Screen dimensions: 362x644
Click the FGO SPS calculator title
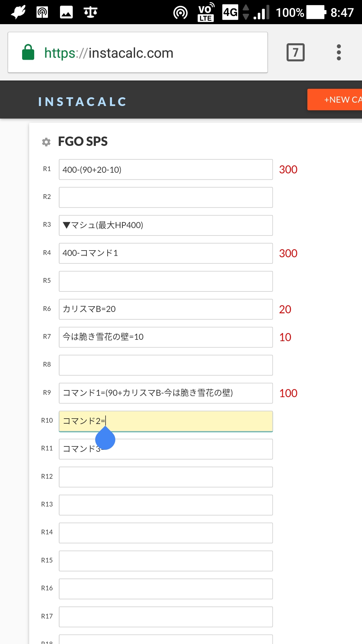pyautogui.click(x=83, y=142)
